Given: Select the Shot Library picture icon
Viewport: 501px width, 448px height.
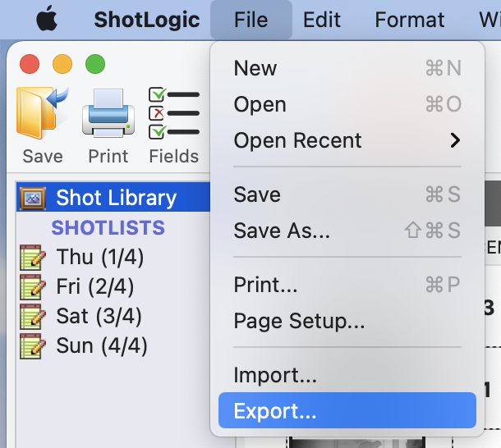Looking at the screenshot, I should 33,198.
